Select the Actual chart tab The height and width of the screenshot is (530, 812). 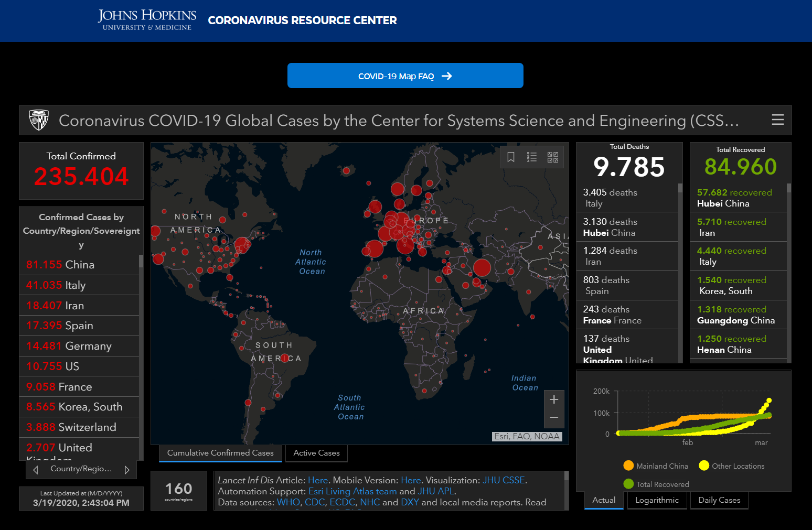(604, 500)
